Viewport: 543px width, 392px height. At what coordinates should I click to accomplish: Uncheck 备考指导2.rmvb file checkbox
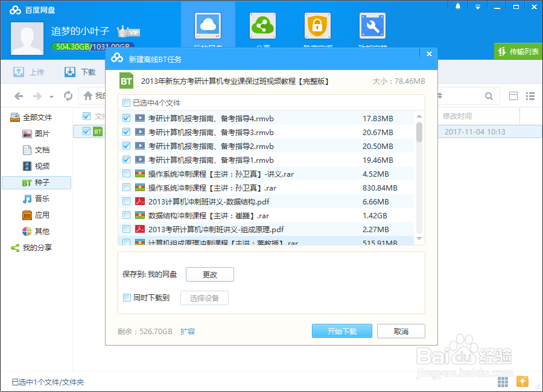coord(127,146)
